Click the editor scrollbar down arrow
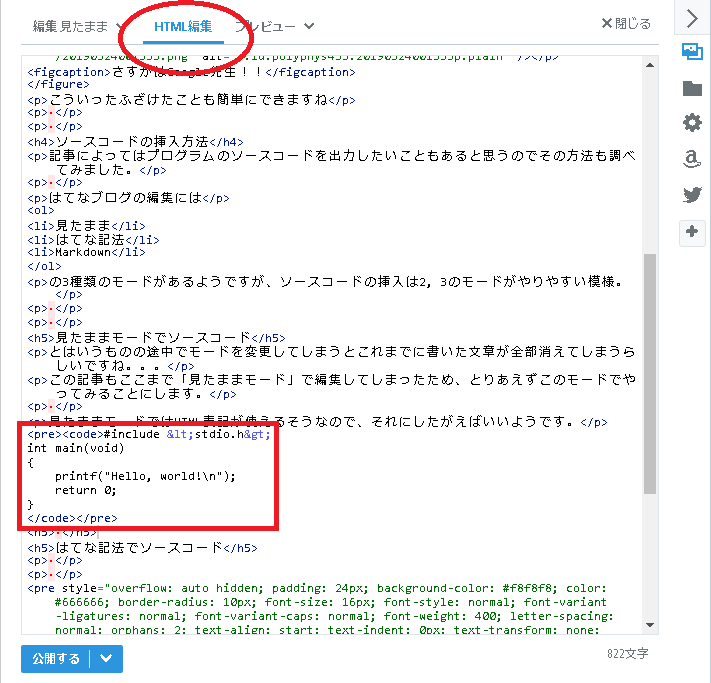Viewport: 711px width, 683px height. coord(650,625)
